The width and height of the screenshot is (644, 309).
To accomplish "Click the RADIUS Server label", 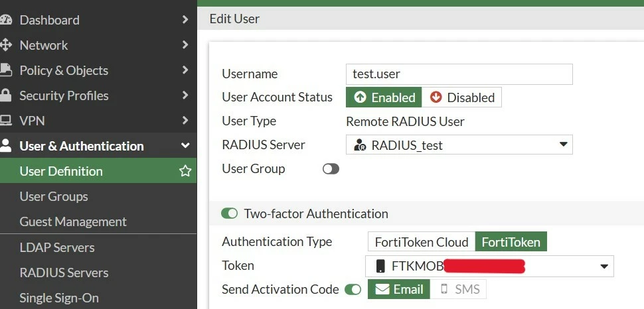I will coord(264,145).
